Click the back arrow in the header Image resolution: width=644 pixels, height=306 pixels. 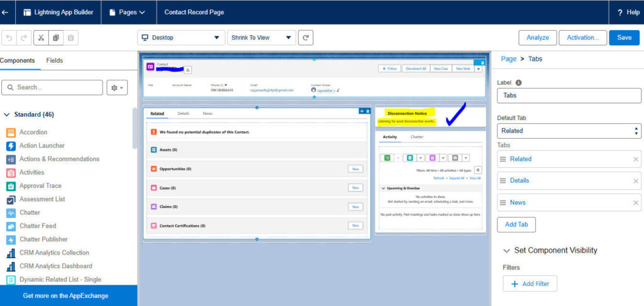(5, 13)
